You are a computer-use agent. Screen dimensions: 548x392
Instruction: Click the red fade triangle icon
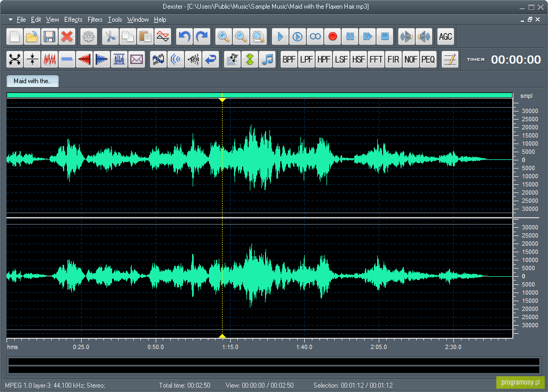(x=84, y=59)
